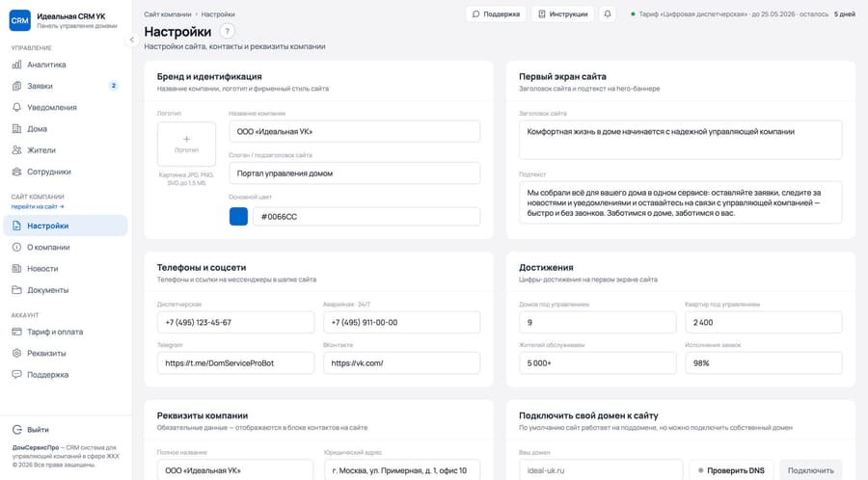
Task: Open the Жители section
Action: (x=66, y=149)
